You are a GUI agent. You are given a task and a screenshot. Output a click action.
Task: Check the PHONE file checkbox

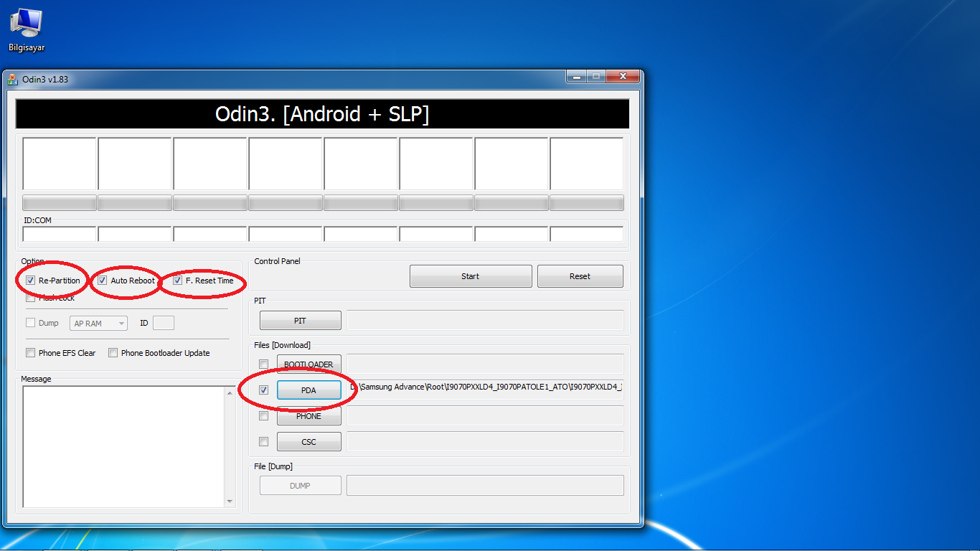tap(263, 416)
